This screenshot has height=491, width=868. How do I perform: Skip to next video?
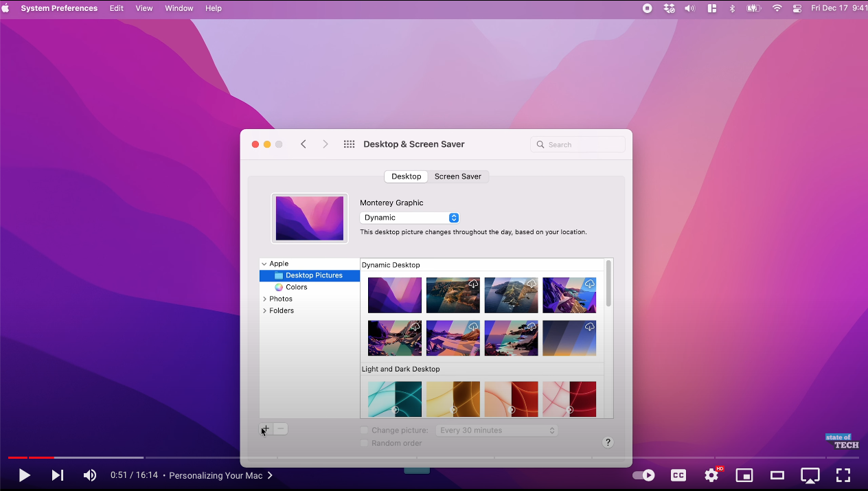pyautogui.click(x=58, y=475)
